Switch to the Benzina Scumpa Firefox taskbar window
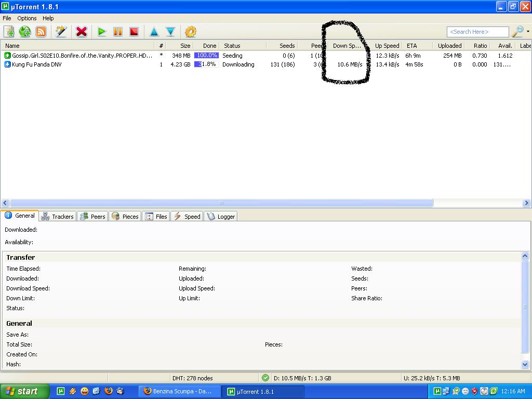The image size is (532, 399). tap(179, 391)
